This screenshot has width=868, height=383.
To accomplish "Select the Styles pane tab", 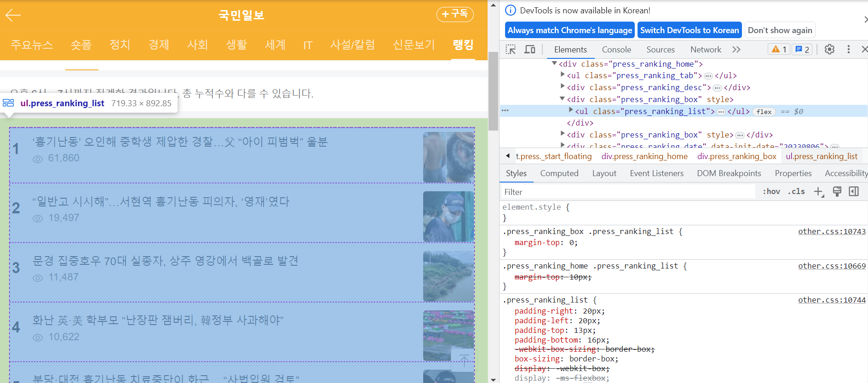I will [516, 173].
